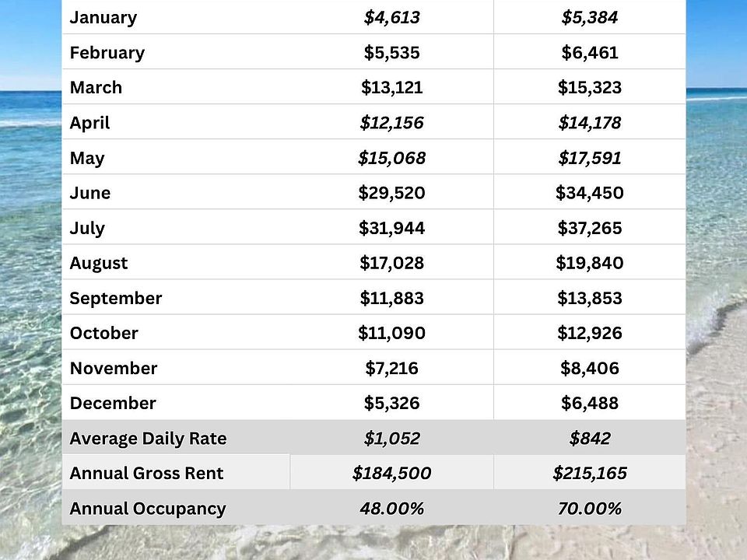
Task: Click the Average Daily Rate label
Action: [148, 439]
